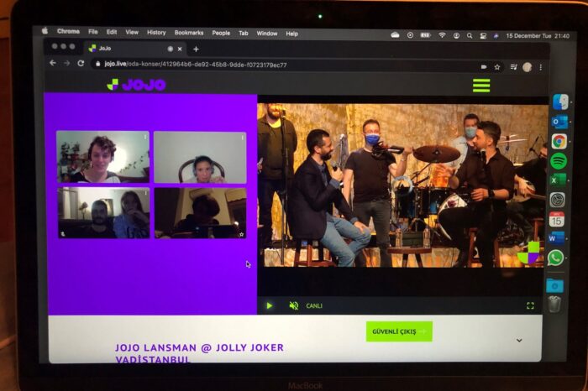Open the People menu
588x391 pixels.
click(221, 33)
